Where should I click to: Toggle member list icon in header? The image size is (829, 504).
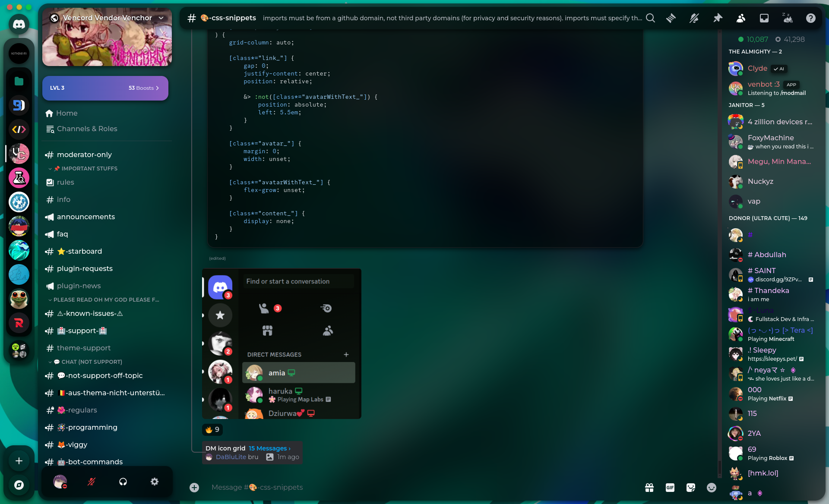coord(741,18)
